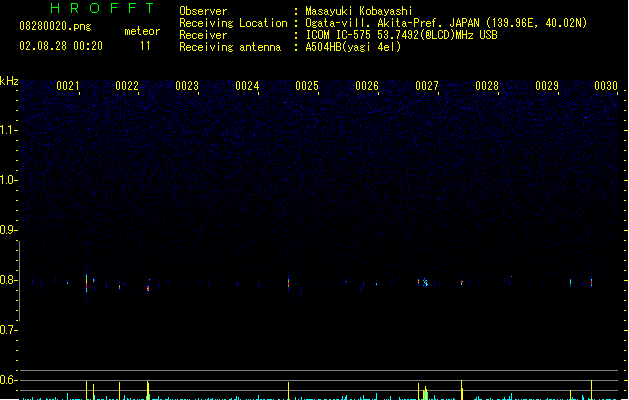
Task: Click the 0025 time marker
Action: [307, 86]
